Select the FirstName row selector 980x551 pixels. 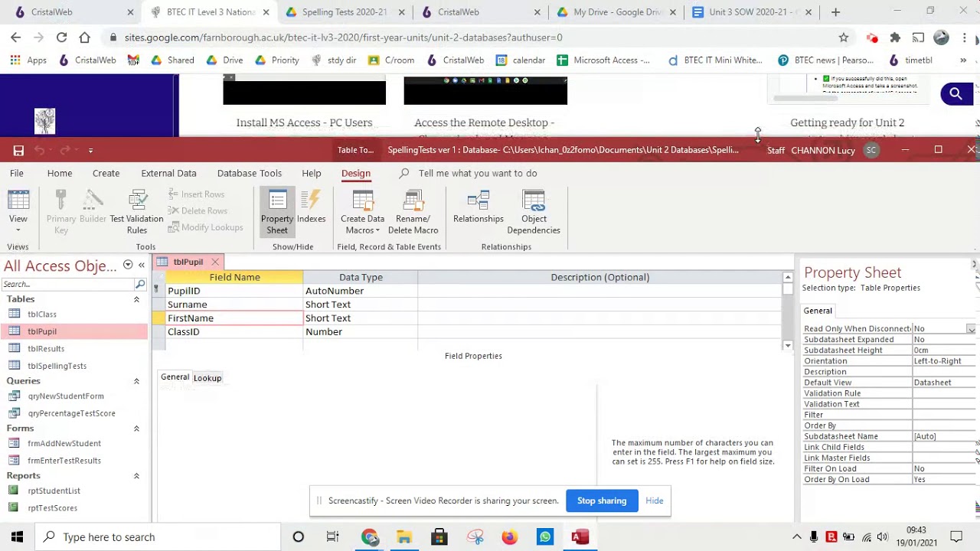(158, 318)
